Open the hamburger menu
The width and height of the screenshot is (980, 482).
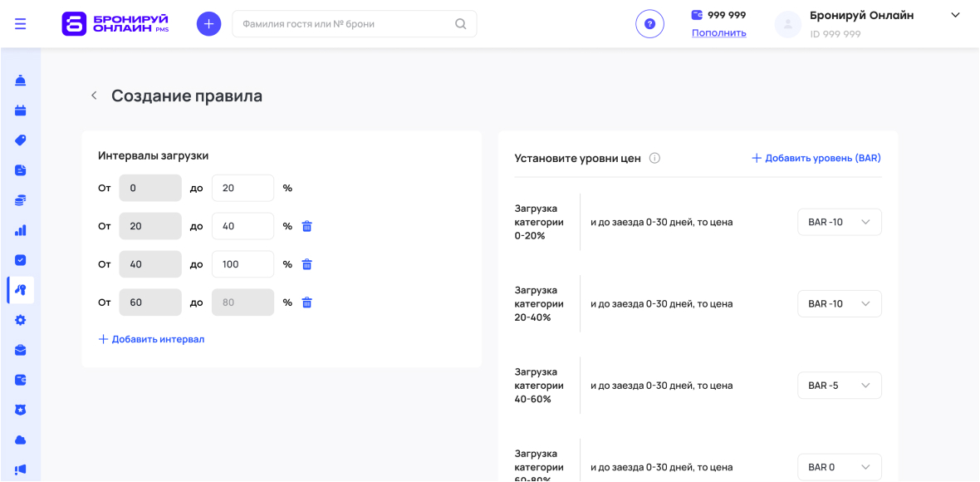(20, 23)
